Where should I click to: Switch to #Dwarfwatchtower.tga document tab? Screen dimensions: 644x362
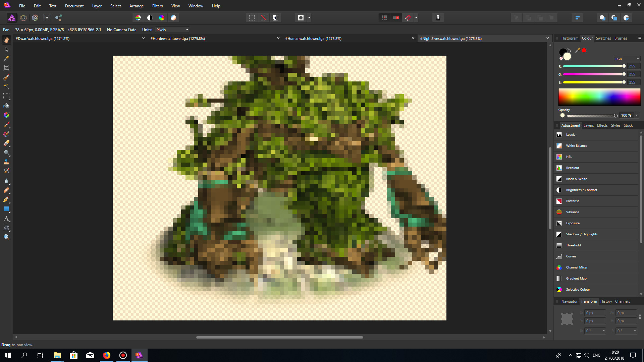tap(43, 39)
